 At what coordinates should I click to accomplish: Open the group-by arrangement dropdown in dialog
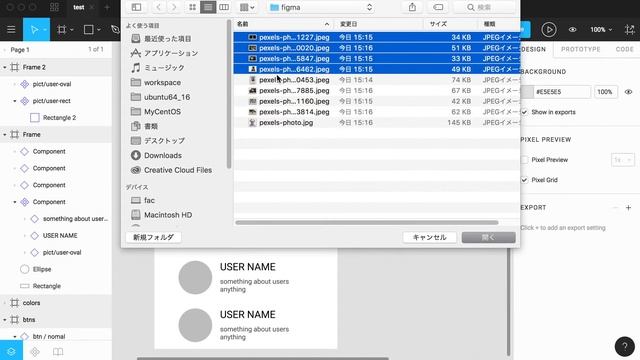pos(247,7)
